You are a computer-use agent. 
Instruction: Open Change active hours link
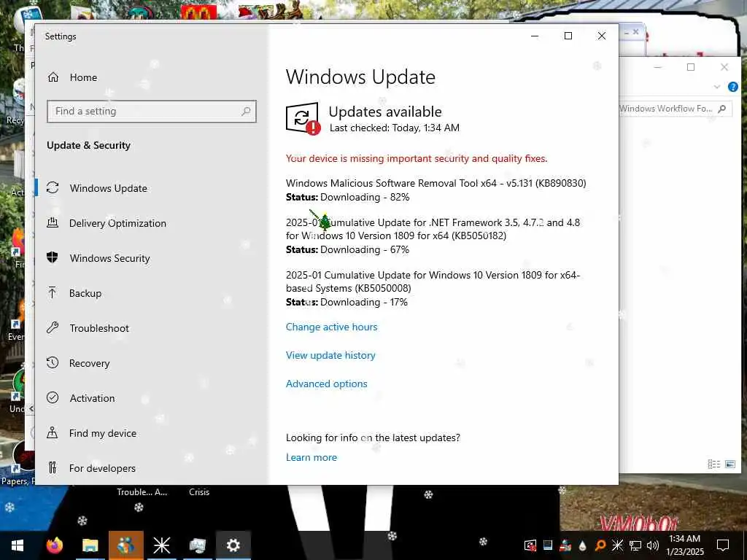click(x=332, y=327)
